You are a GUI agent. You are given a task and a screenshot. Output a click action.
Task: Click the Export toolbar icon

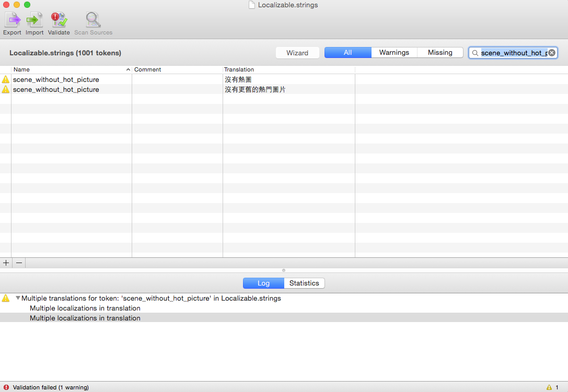click(x=12, y=21)
